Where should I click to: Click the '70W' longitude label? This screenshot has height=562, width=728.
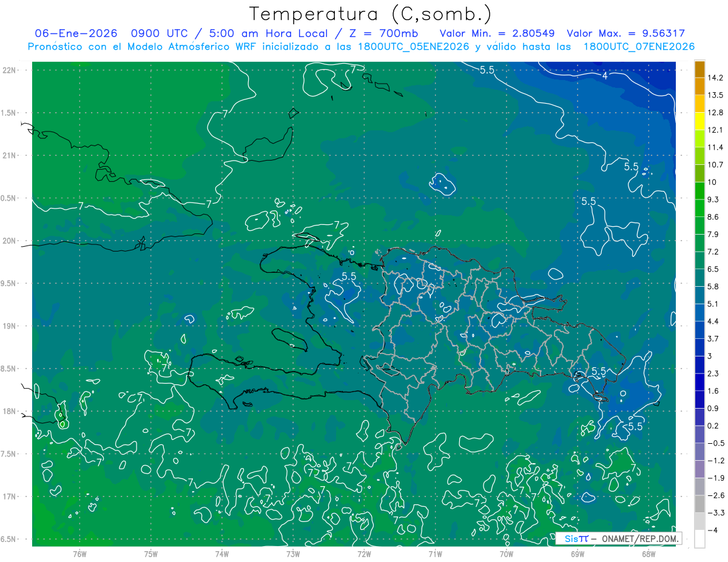point(507,554)
